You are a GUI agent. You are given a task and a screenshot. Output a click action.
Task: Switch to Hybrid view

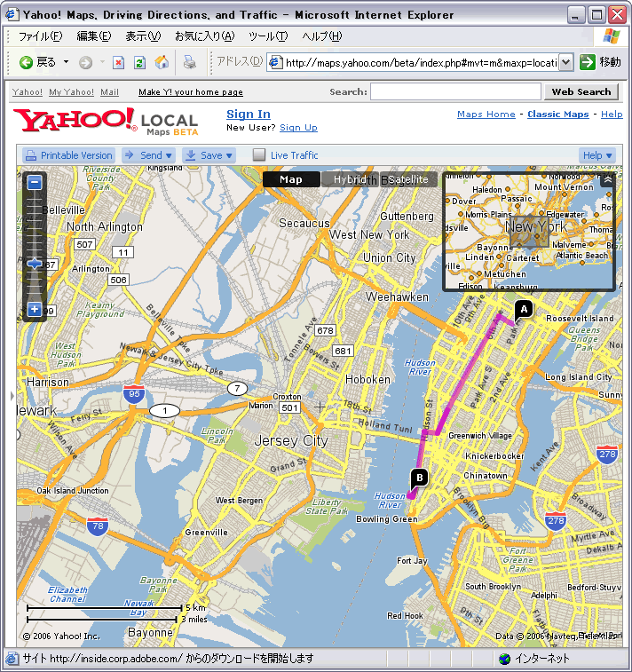[349, 179]
